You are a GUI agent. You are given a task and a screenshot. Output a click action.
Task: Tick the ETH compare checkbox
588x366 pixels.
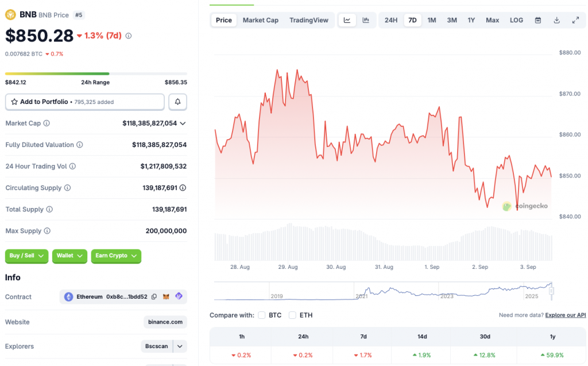click(292, 315)
